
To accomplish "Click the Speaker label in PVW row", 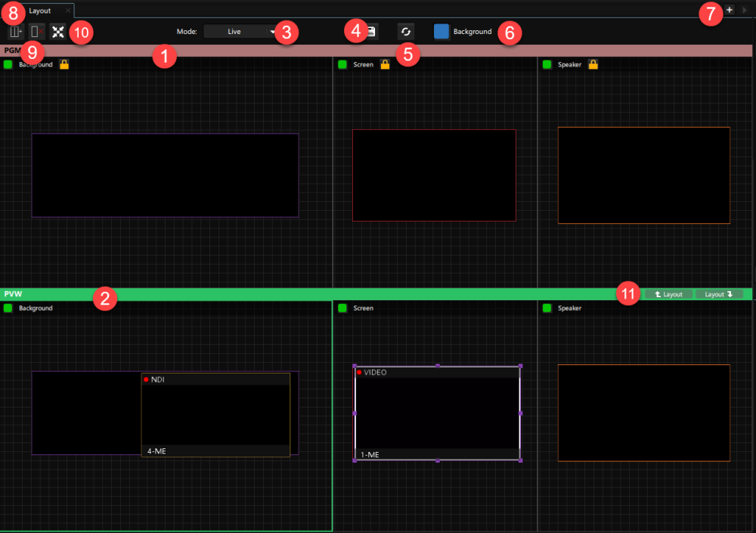I will 569,308.
